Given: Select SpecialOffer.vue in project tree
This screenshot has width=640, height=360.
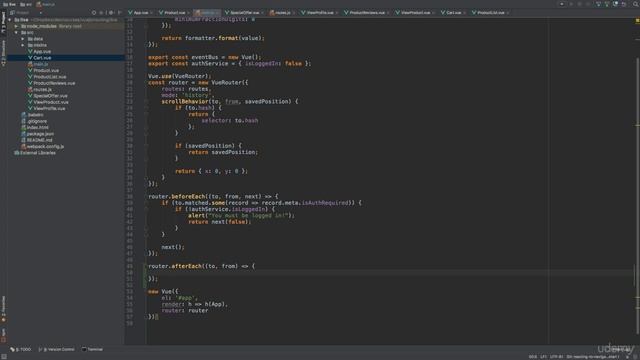Looking at the screenshot, I should tap(48, 96).
